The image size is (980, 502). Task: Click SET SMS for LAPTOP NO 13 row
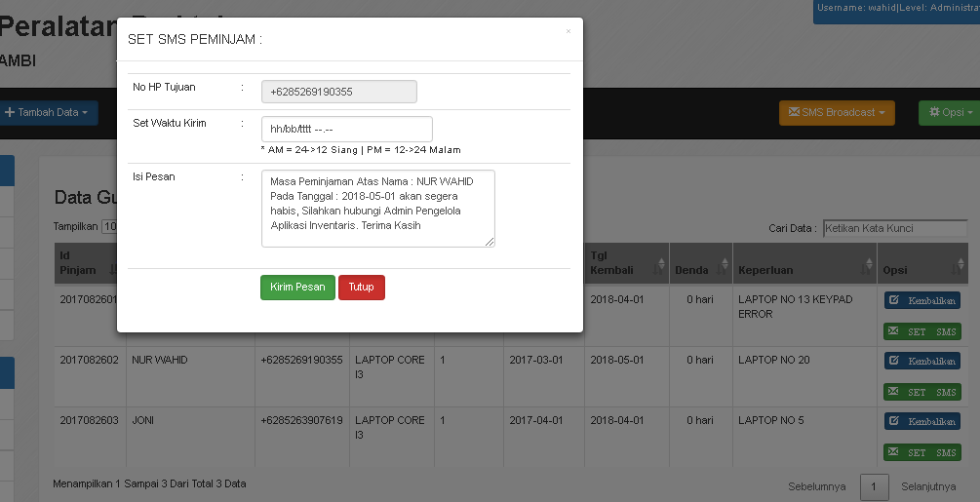(922, 331)
